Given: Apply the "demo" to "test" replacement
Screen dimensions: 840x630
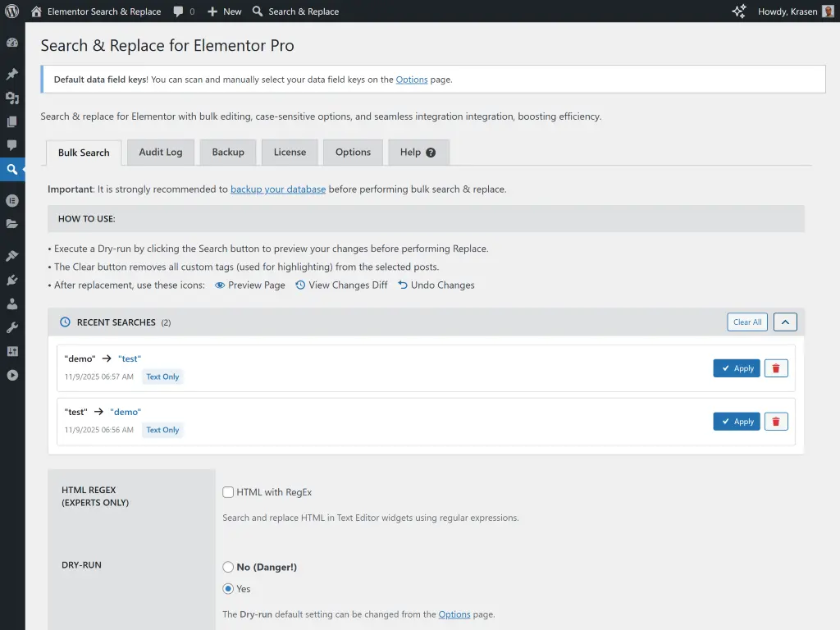Looking at the screenshot, I should pos(736,367).
